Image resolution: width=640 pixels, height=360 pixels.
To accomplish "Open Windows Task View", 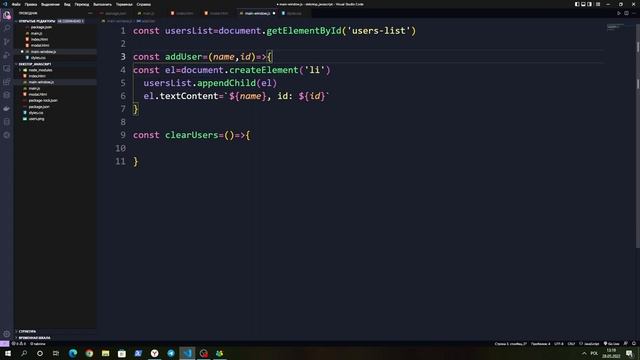I will [x=56, y=353].
